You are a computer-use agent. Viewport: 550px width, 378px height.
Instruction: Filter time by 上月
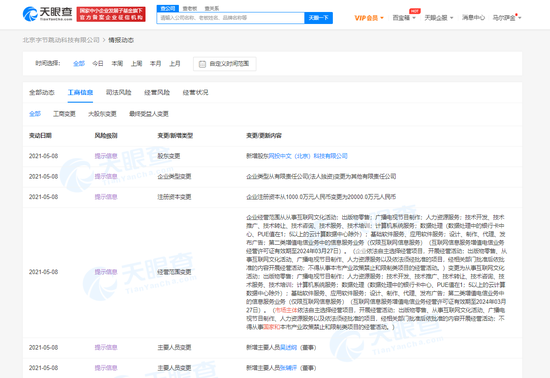(175, 63)
